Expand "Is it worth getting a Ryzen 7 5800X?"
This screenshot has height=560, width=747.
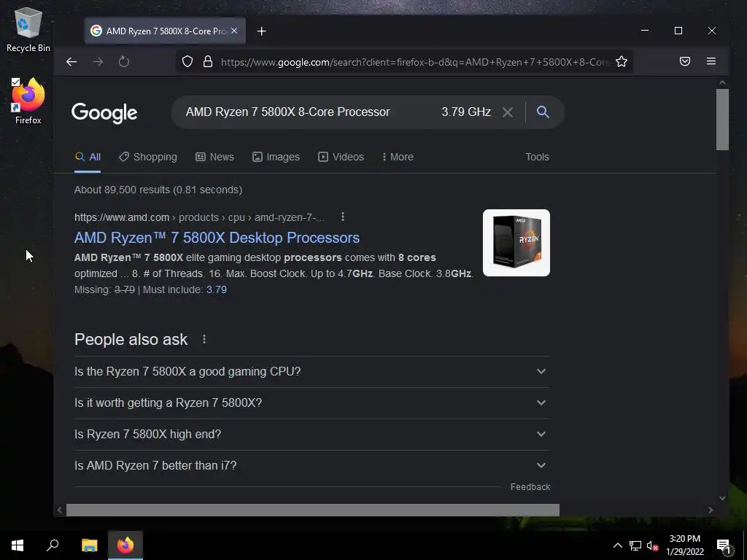[312, 402]
